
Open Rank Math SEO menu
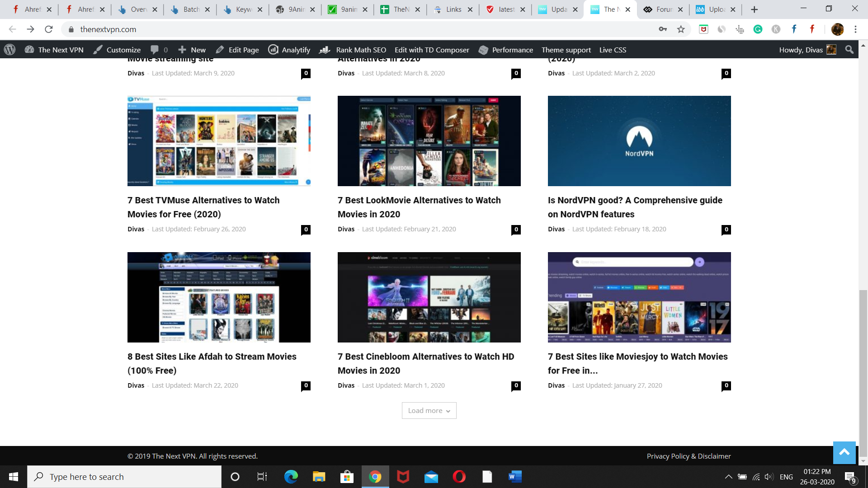(353, 50)
